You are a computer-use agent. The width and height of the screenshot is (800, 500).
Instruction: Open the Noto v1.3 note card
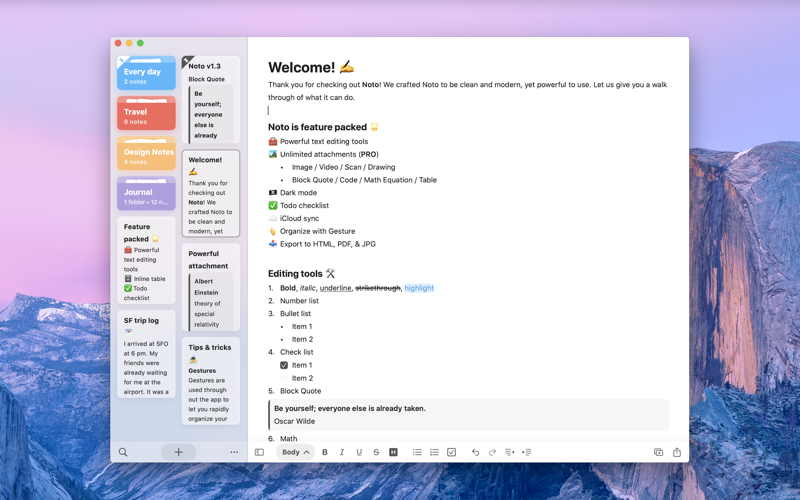click(x=211, y=99)
